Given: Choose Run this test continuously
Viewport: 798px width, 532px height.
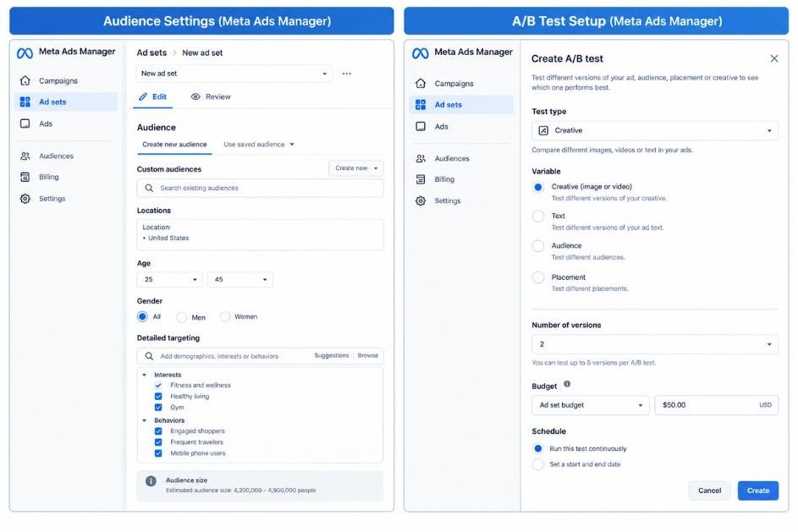Looking at the screenshot, I should pyautogui.click(x=538, y=448).
